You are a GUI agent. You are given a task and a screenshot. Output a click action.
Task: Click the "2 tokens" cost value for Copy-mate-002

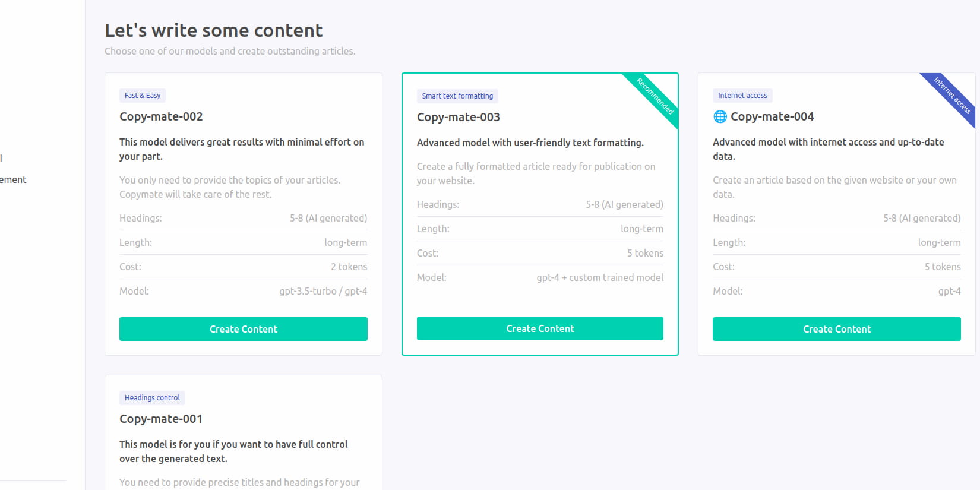[x=349, y=267]
